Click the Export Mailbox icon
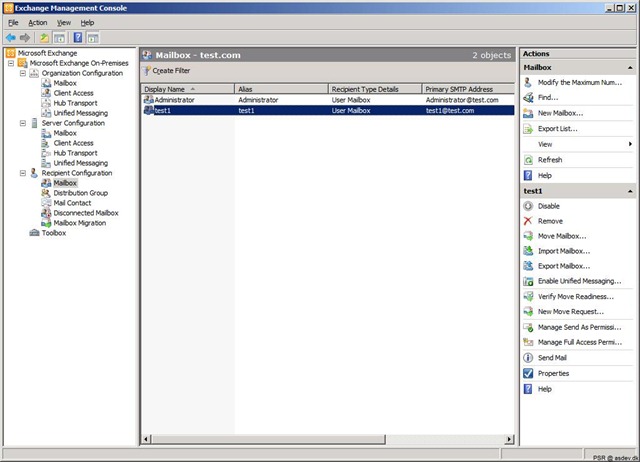The width and height of the screenshot is (640, 462). (528, 266)
